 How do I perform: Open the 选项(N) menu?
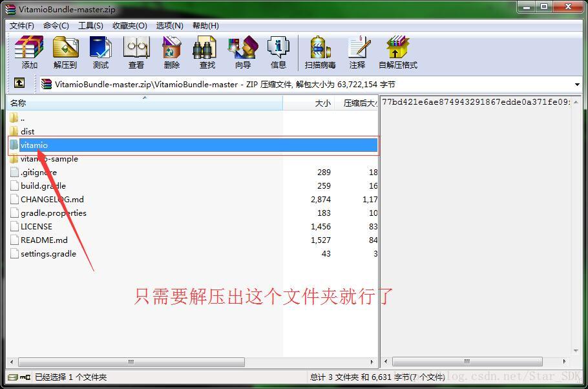(169, 25)
